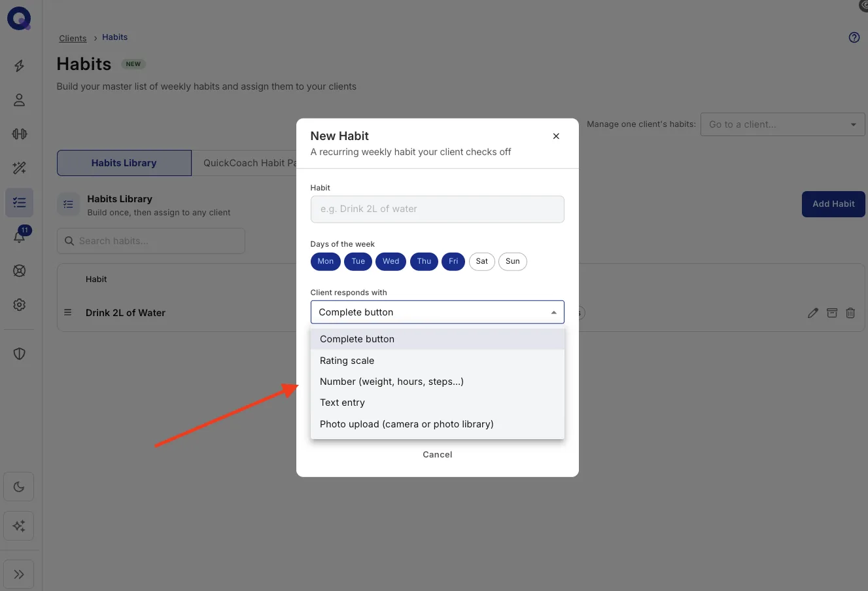
Task: Select the habits checklist sidebar icon
Action: click(x=20, y=203)
